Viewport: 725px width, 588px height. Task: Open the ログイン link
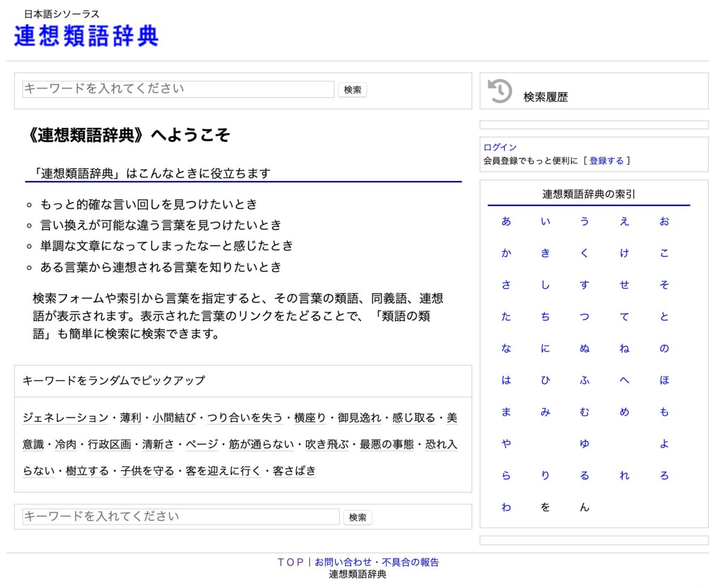(x=500, y=147)
